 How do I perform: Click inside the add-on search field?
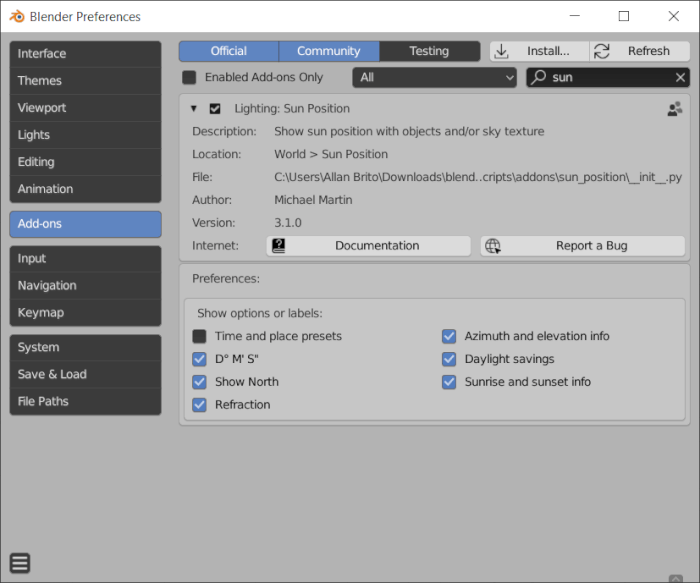pyautogui.click(x=608, y=77)
